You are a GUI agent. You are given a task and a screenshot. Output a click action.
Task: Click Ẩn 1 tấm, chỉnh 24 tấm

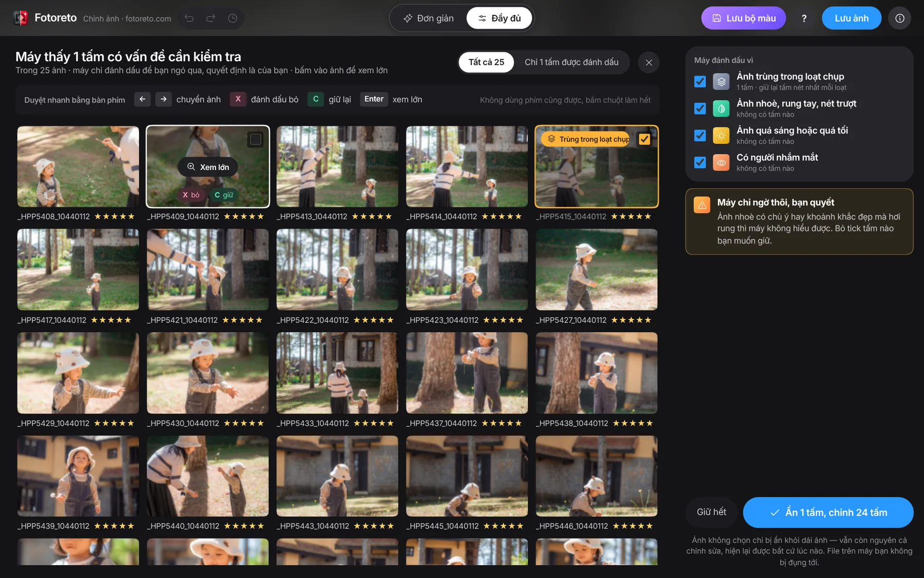pyautogui.click(x=828, y=512)
